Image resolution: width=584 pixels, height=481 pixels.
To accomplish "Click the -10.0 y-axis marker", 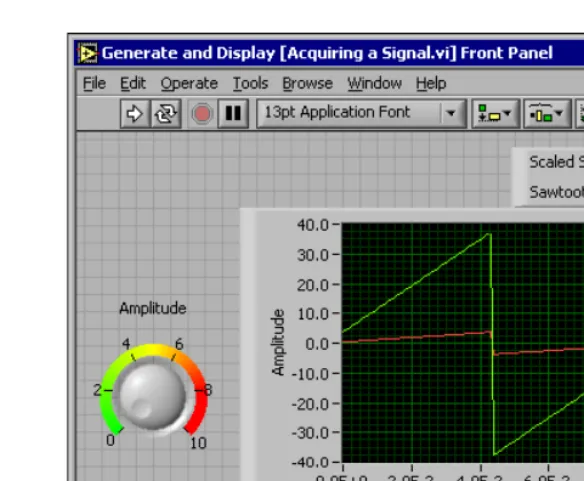I will coord(310,374).
